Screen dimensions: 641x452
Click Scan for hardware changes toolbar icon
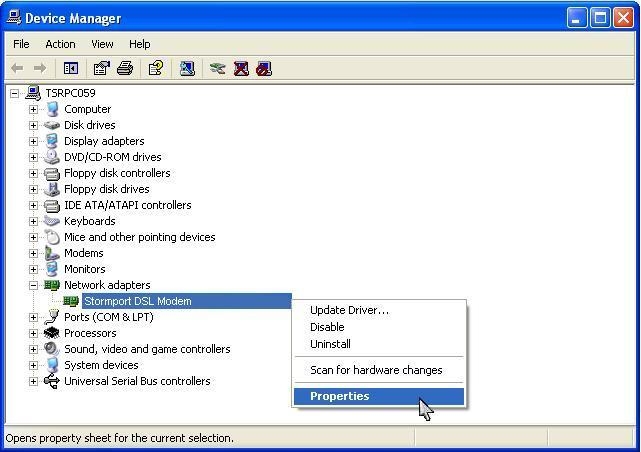187,68
